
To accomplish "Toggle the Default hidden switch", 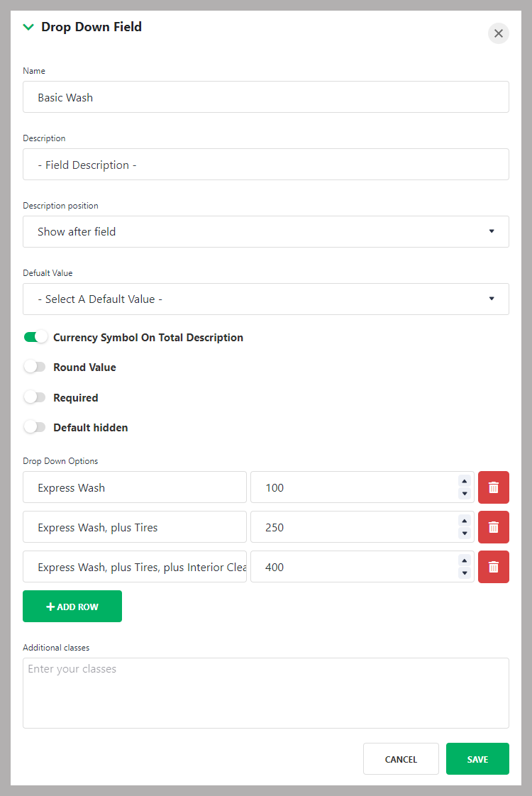I will (x=35, y=427).
